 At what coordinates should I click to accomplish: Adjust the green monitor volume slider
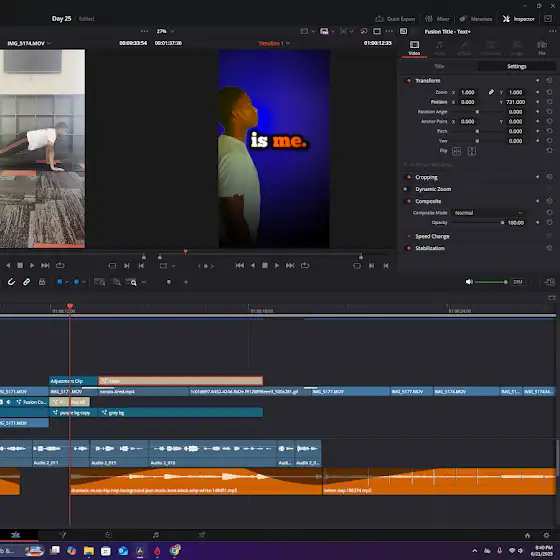[491, 282]
